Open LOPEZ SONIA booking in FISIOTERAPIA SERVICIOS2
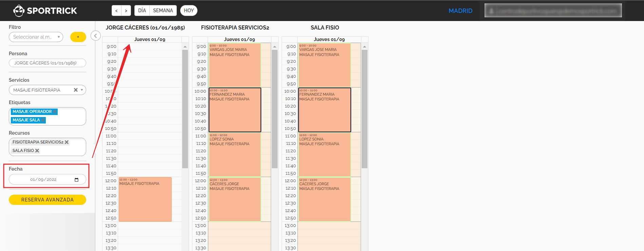The image size is (644, 251). tap(235, 155)
